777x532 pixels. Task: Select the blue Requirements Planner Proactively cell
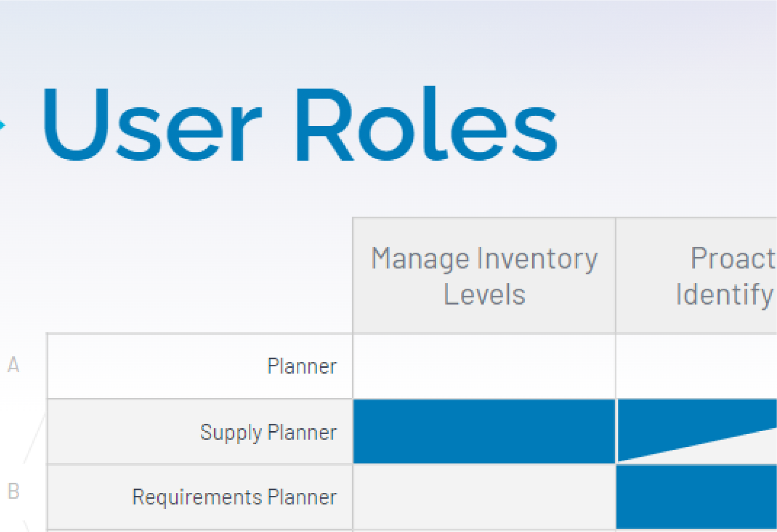pyautogui.click(x=697, y=497)
